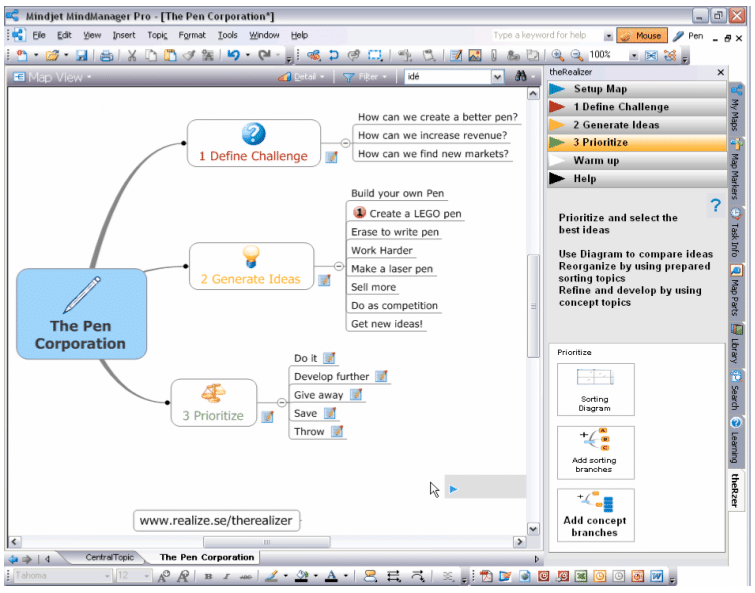The image size is (755, 593).
Task: Toggle Strikethrough formatting button
Action: (246, 576)
